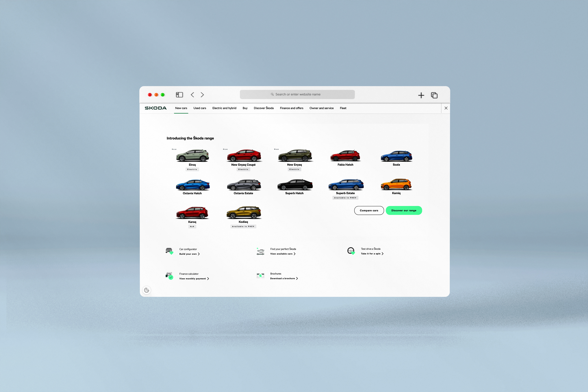Click the Electric badge under Elroq
This screenshot has height=392, width=588.
(192, 169)
